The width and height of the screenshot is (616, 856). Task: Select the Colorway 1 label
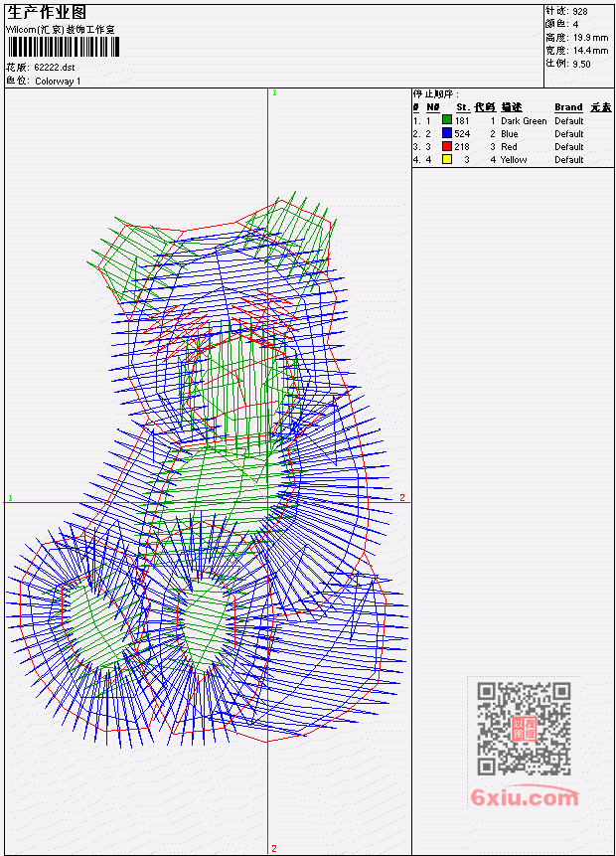[x=58, y=81]
